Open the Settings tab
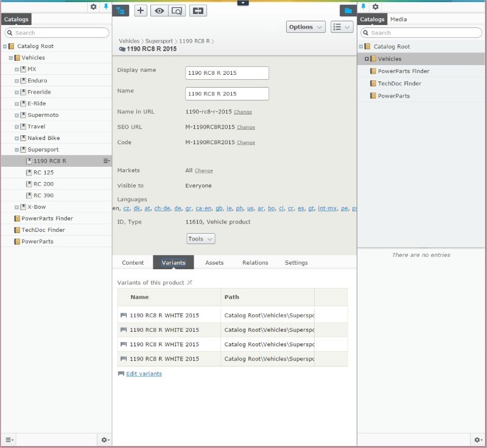This screenshot has height=448, width=487. 296,263
